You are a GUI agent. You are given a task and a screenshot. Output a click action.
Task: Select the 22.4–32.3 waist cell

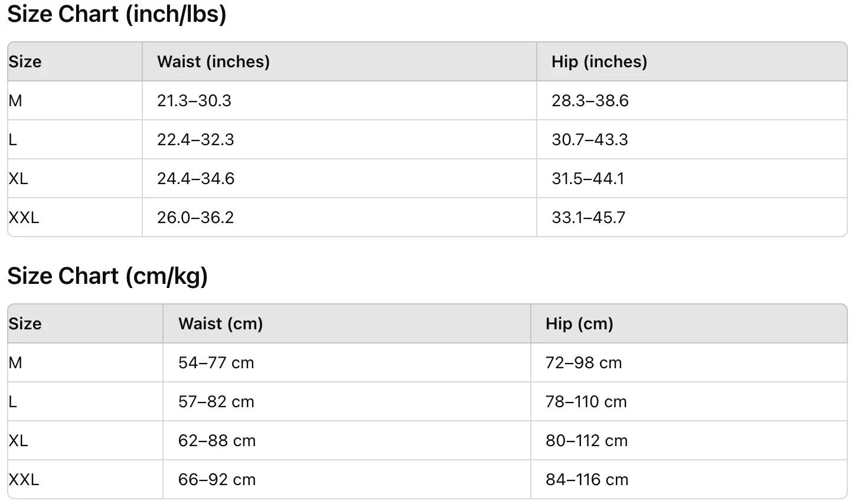pyautogui.click(x=195, y=139)
